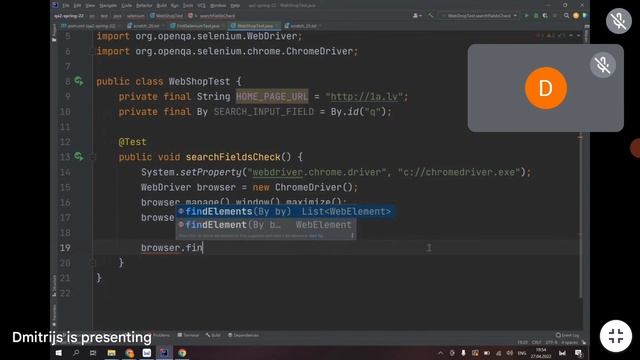Open File Explorer from taskbar
The width and height of the screenshot is (640, 360).
pos(111,353)
